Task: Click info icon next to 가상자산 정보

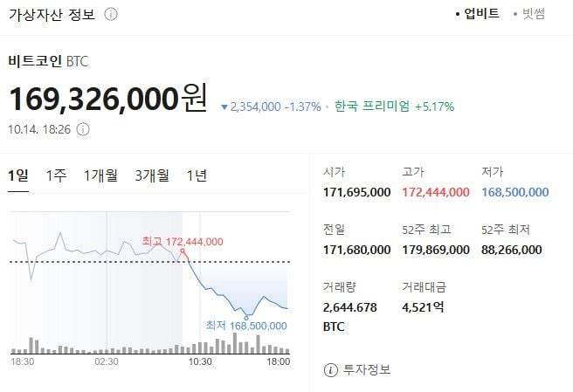Action: (110, 15)
